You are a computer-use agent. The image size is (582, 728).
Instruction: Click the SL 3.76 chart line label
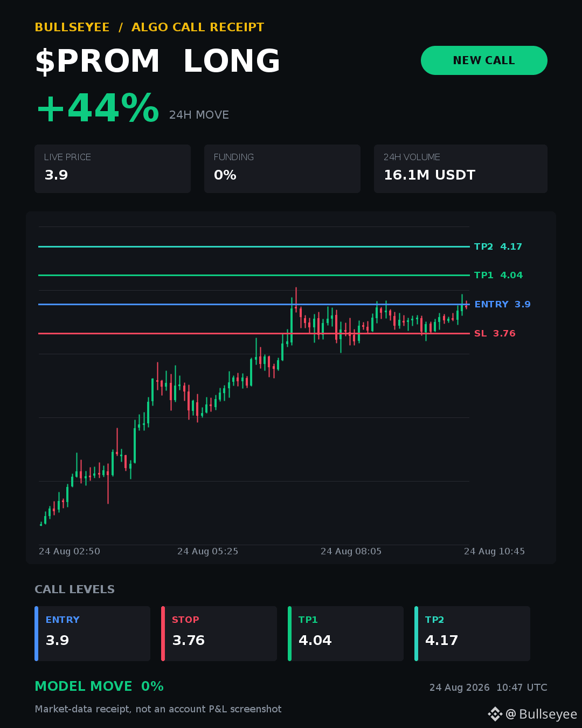click(x=495, y=333)
